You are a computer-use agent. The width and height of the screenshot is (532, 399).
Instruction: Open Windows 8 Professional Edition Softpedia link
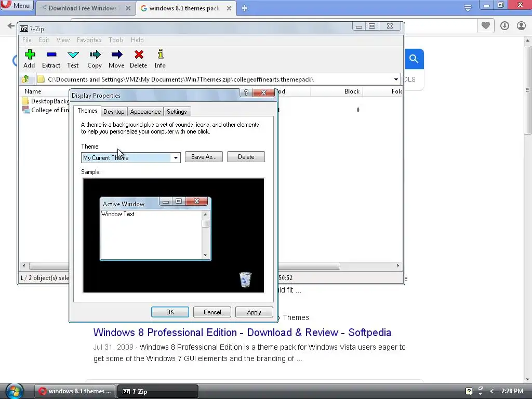(x=242, y=332)
